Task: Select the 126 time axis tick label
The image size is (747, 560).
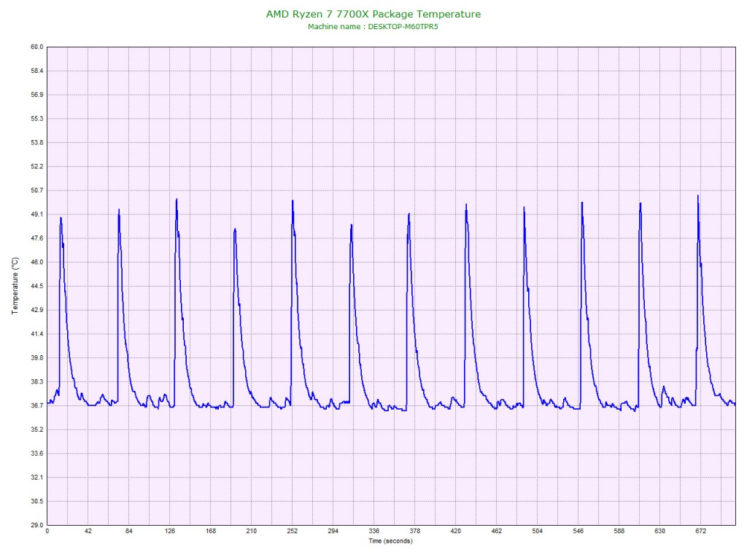Action: (x=170, y=532)
